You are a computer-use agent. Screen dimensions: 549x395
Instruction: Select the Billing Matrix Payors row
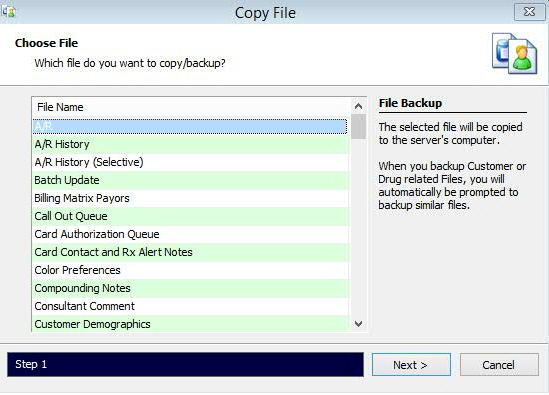191,198
